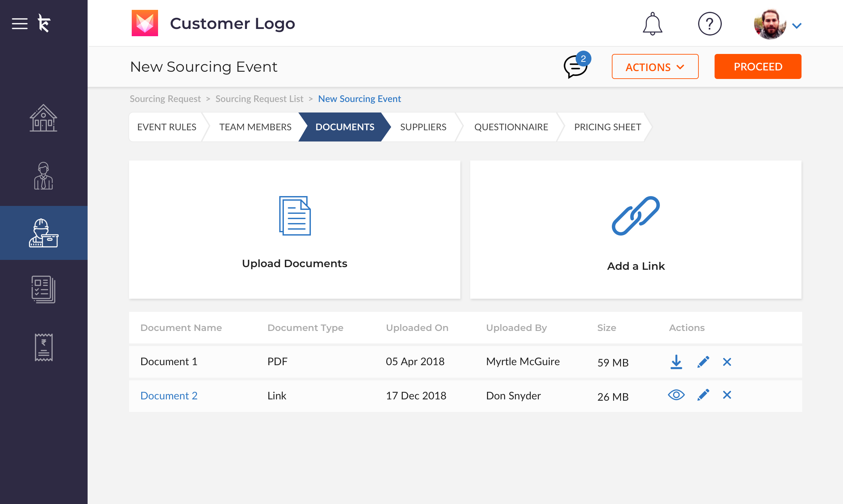Switch to the SUPPLIERS tab
This screenshot has height=504, width=843.
(423, 127)
